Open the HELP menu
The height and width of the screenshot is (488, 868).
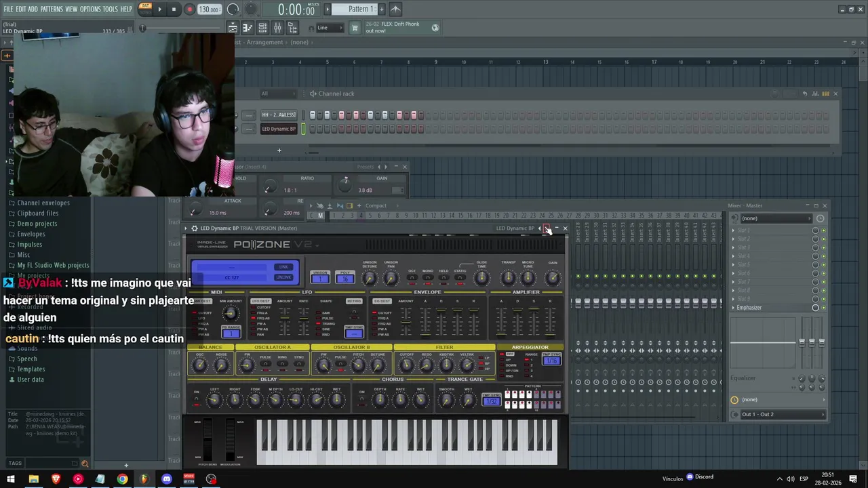tap(126, 9)
